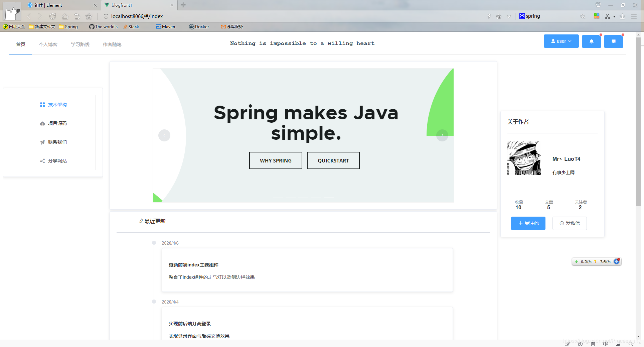Viewport: 644px width, 347px height.
Task: Switch to the 组件 | Element browser tab
Action: point(62,5)
